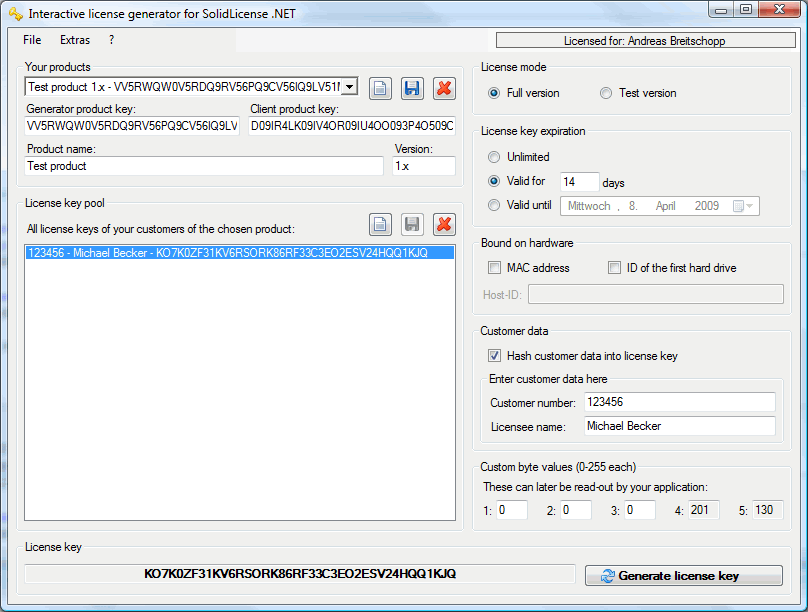Add a new license key with the page icon
This screenshot has width=808, height=612.
(x=380, y=224)
